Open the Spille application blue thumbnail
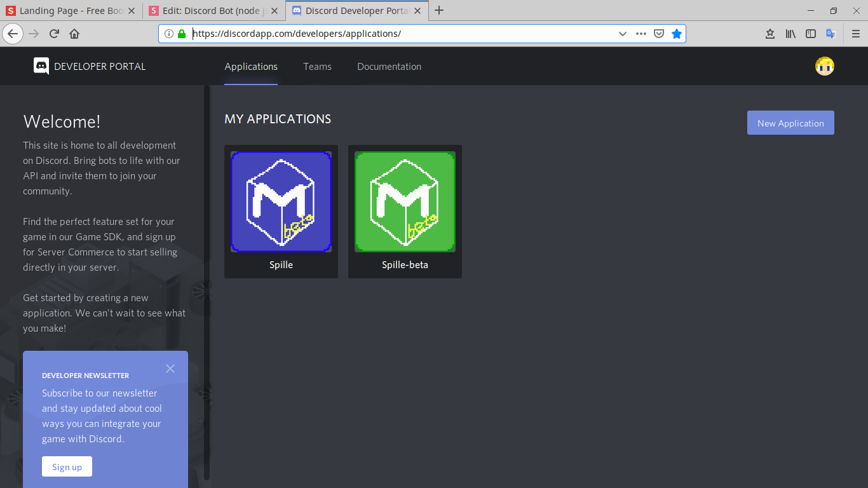Viewport: 868px width, 488px height. pos(281,202)
